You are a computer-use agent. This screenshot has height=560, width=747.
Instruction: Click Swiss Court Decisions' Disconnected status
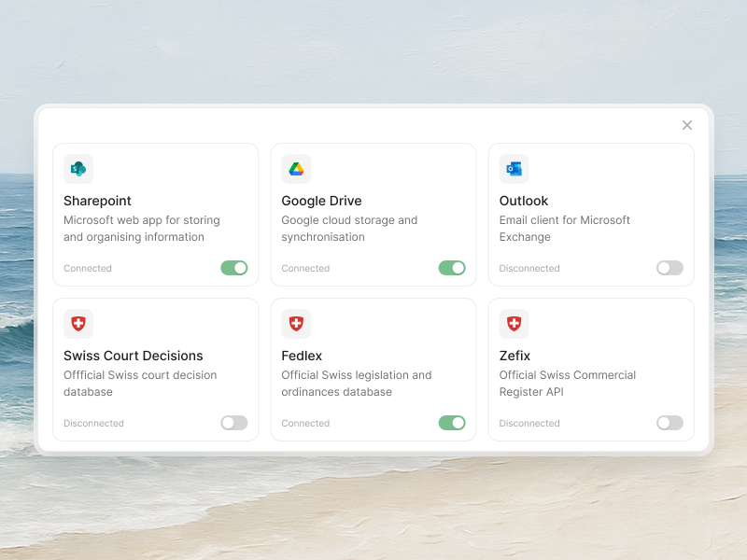(x=94, y=423)
